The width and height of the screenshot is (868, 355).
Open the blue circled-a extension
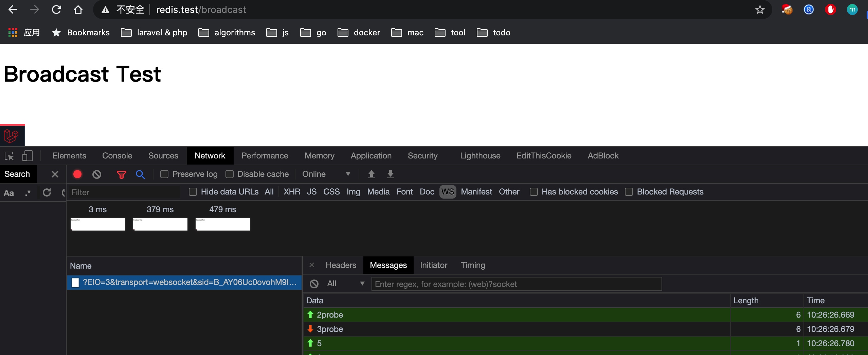point(809,10)
